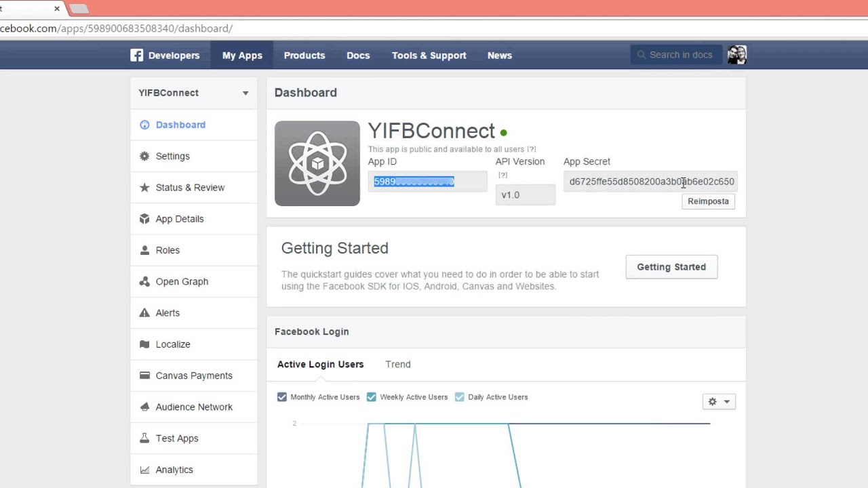Click the search magnifier icon
The height and width of the screenshot is (488, 868).
click(641, 55)
